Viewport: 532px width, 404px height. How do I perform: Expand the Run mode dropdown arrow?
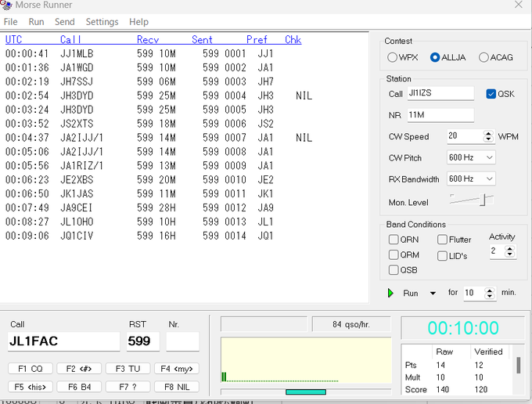coord(433,294)
